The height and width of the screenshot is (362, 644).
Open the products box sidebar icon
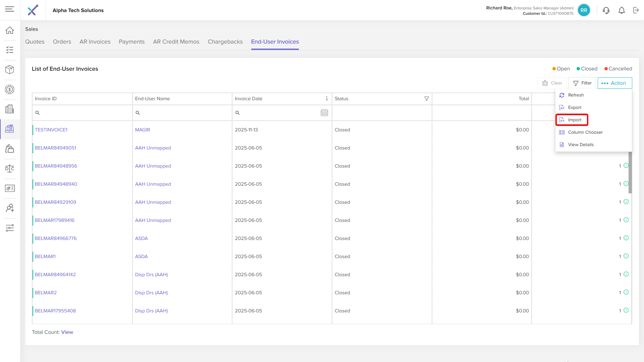pos(10,69)
